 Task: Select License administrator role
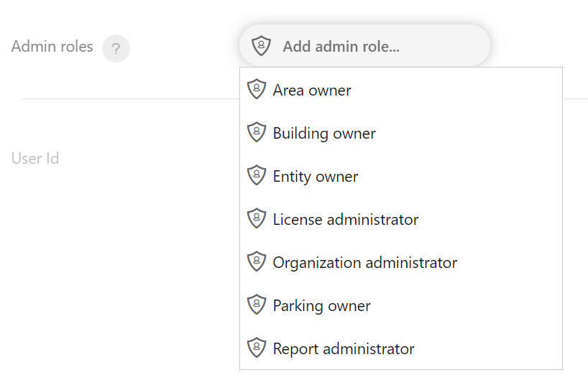point(401,219)
